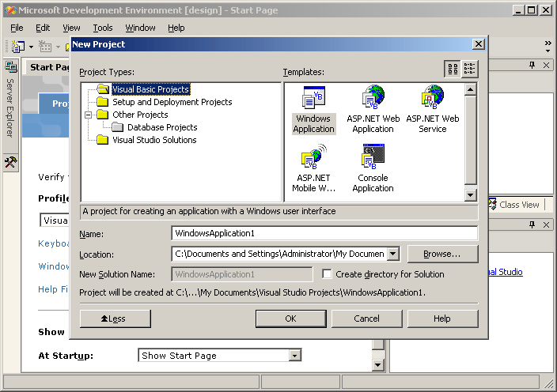Viewport: 557px width, 392px height.
Task: Open the Location dropdown arrow
Action: click(392, 254)
